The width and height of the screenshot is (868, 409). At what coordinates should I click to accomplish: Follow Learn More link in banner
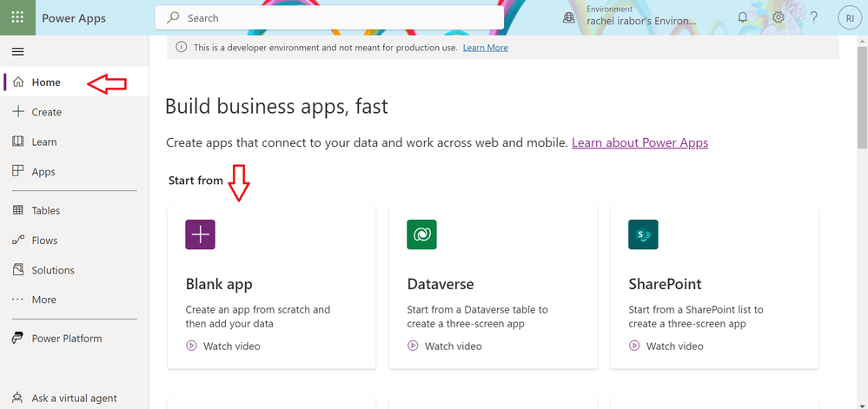pos(486,48)
